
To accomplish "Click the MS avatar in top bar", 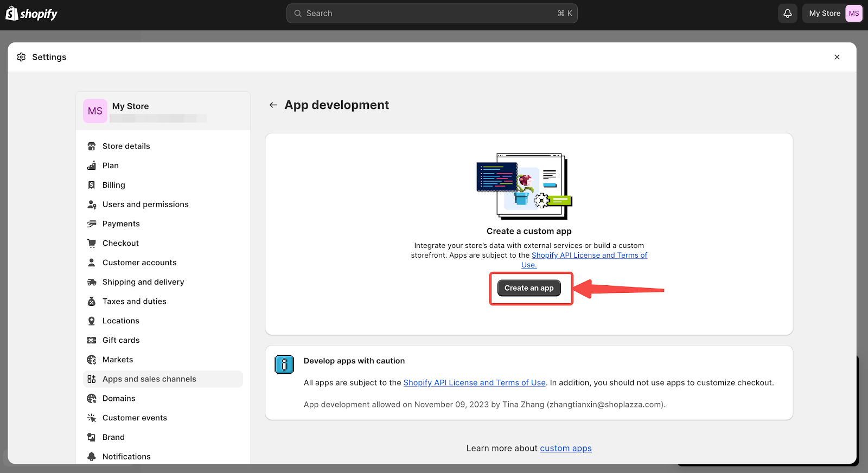I will [x=854, y=14].
